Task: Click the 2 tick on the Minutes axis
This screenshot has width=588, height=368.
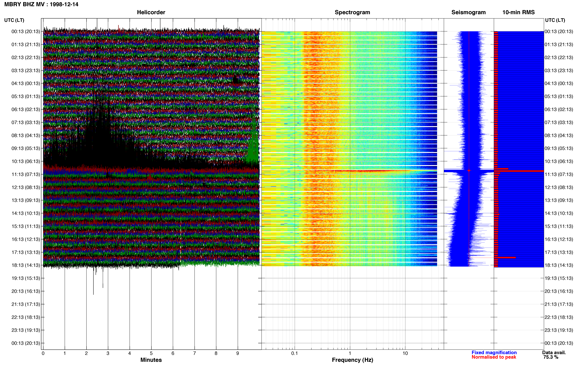Action: 86,353
